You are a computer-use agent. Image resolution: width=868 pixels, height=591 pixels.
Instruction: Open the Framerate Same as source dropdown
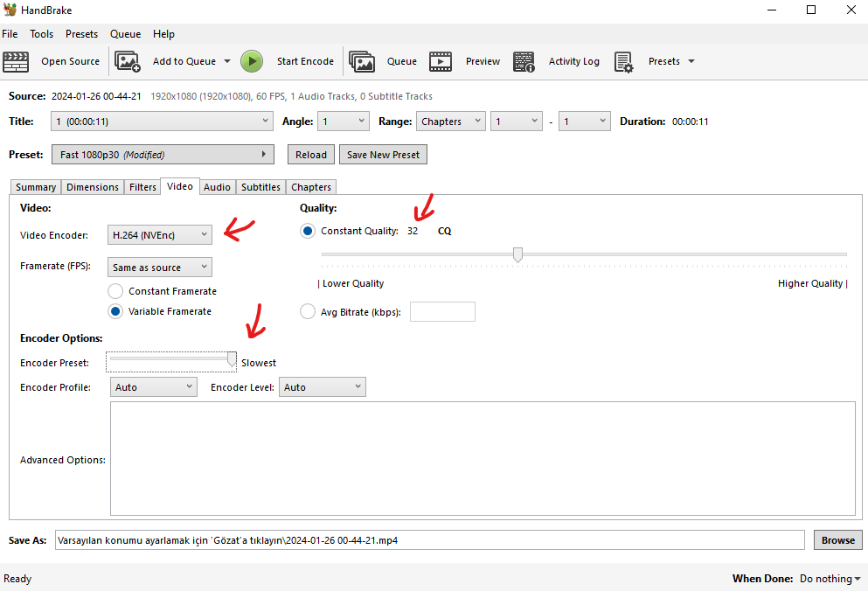click(x=160, y=268)
